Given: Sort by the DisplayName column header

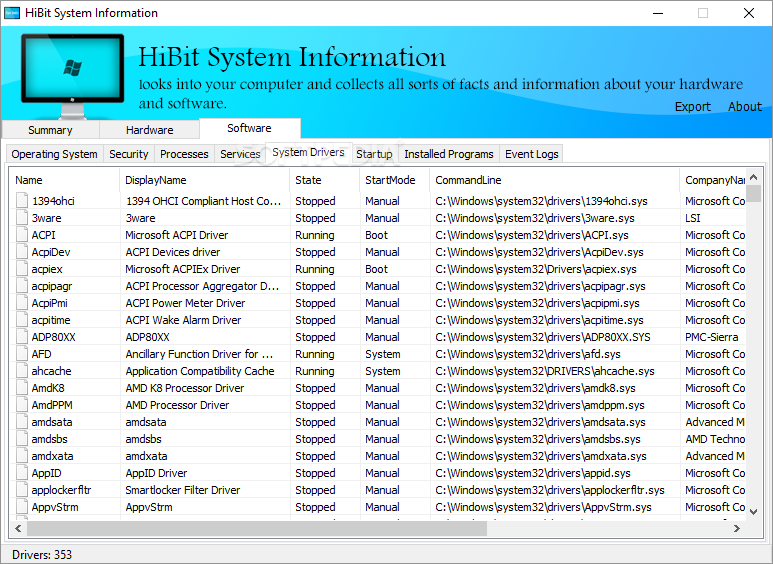Looking at the screenshot, I should pyautogui.click(x=205, y=180).
